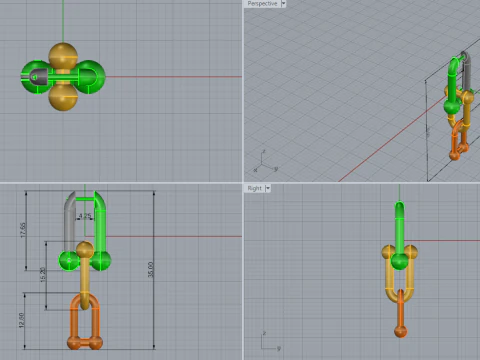Select the 17.65 dimension text
The image size is (480, 360).
23,230
